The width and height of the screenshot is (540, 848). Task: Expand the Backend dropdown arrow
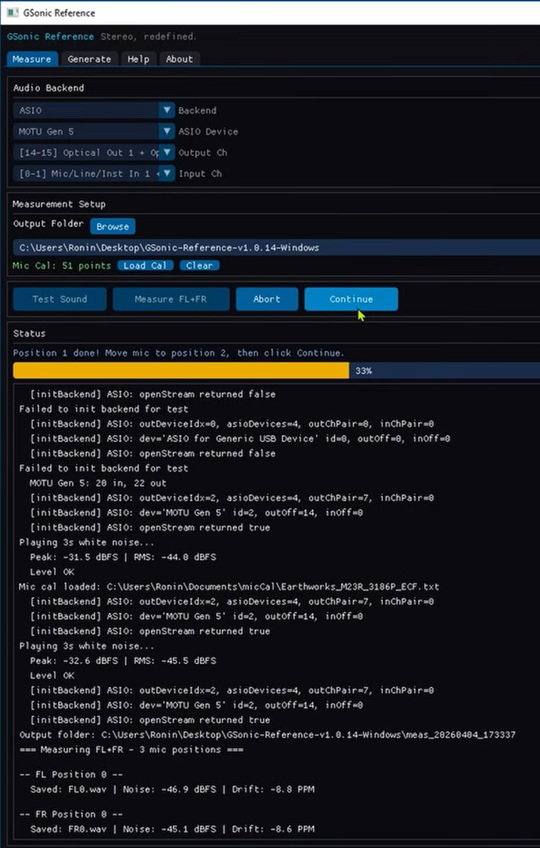(167, 110)
